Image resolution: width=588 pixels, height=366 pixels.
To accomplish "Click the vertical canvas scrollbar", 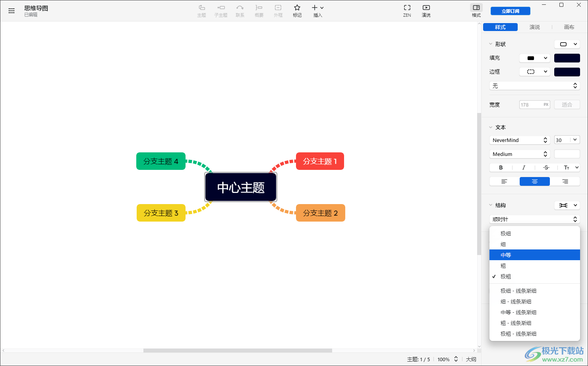I will tap(479, 184).
